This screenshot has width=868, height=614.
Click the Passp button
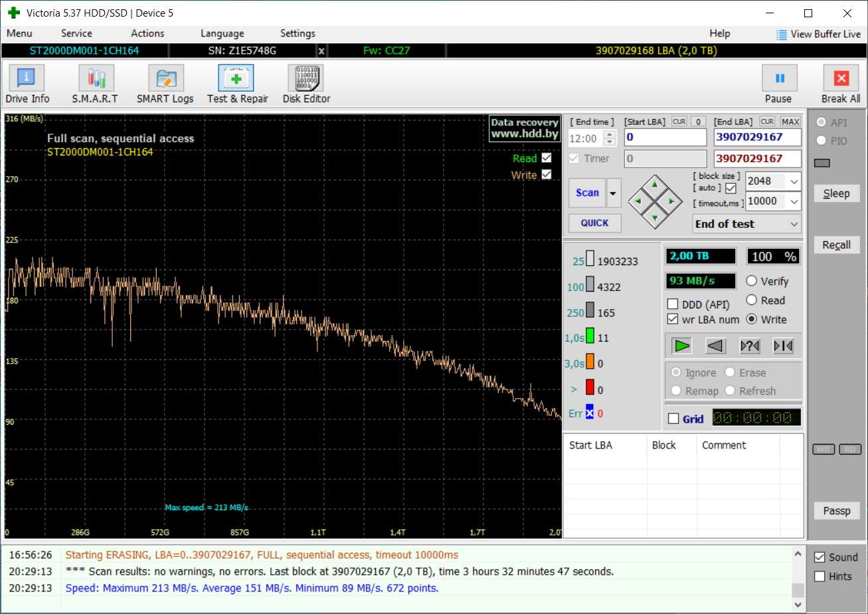tap(836, 511)
